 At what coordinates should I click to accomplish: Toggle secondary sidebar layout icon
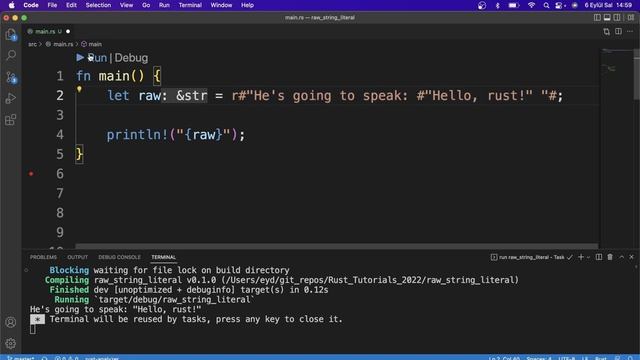point(617,18)
